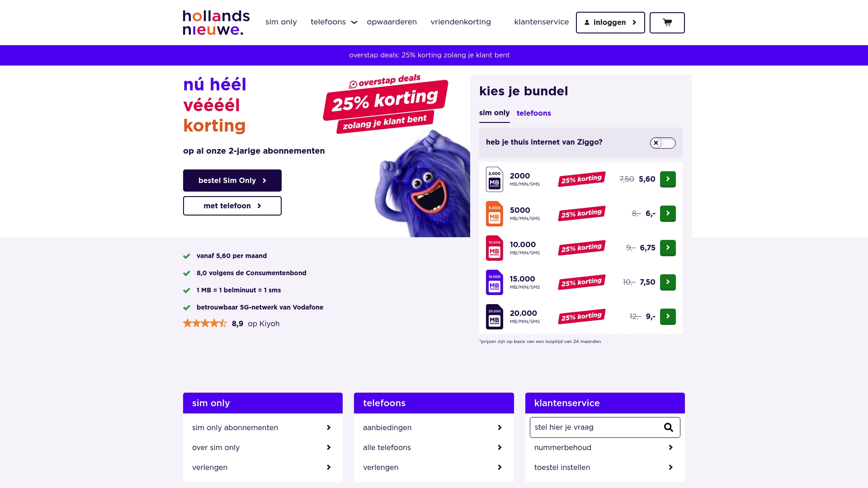Screen dimensions: 868x488
Task: Click the 25% korting badge on 2000 bundle
Action: pyautogui.click(x=581, y=178)
